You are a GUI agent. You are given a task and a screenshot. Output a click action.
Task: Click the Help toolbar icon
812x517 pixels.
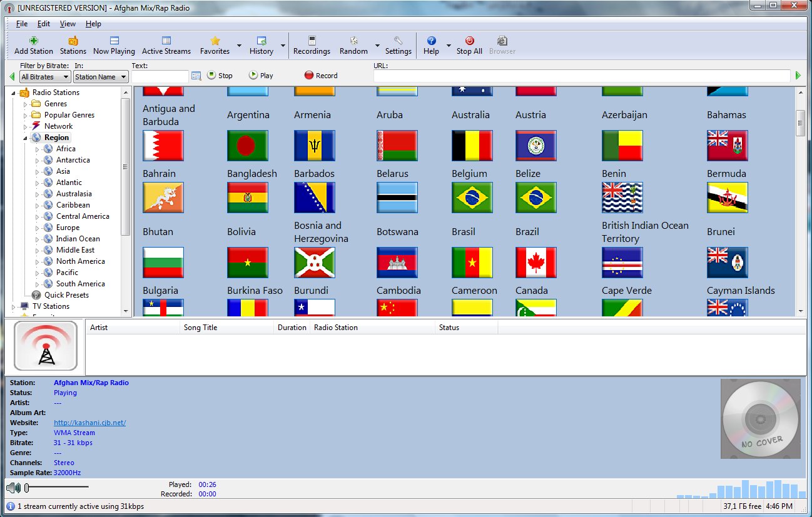(x=431, y=41)
